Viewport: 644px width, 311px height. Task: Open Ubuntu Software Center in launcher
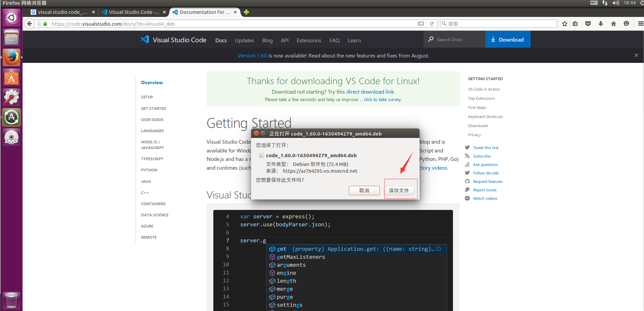point(11,77)
